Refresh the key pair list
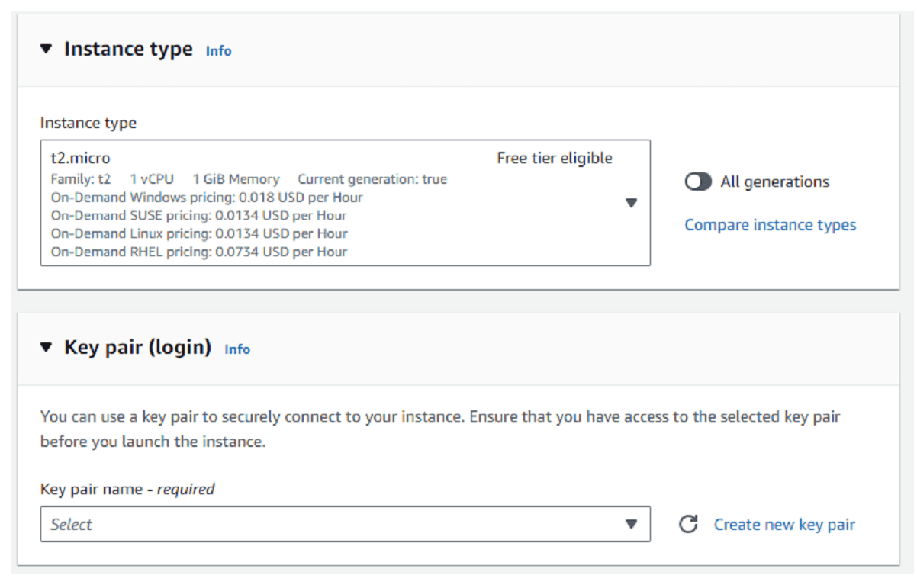 [x=688, y=525]
